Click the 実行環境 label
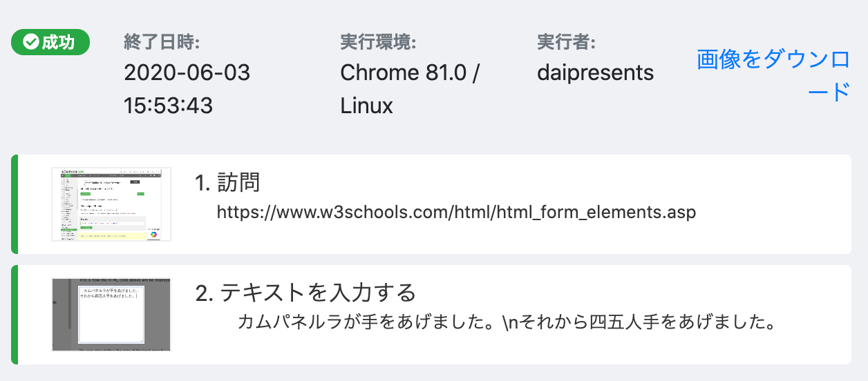The height and width of the screenshot is (381, 868). (378, 43)
